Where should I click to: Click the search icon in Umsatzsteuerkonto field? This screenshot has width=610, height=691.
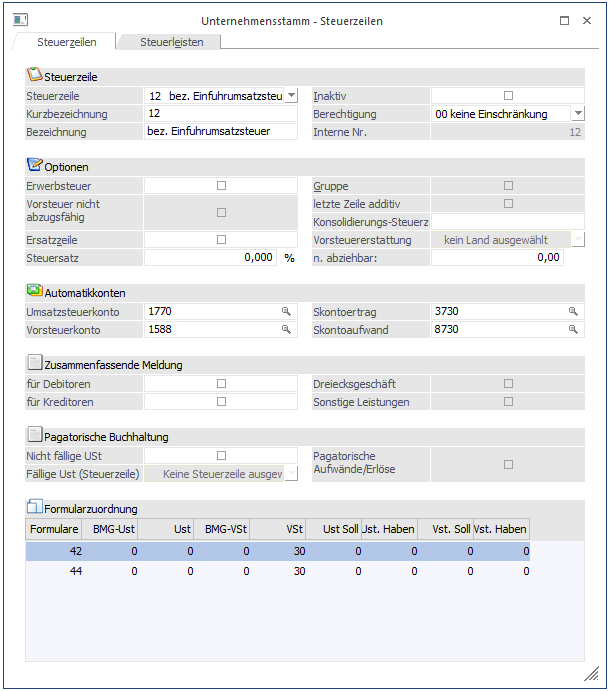tap(286, 312)
